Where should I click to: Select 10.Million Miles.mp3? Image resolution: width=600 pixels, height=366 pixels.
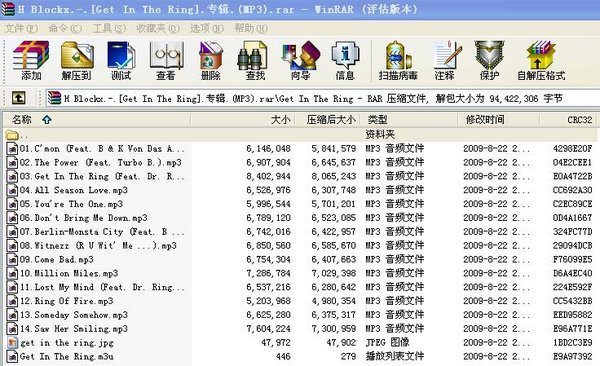pyautogui.click(x=69, y=273)
